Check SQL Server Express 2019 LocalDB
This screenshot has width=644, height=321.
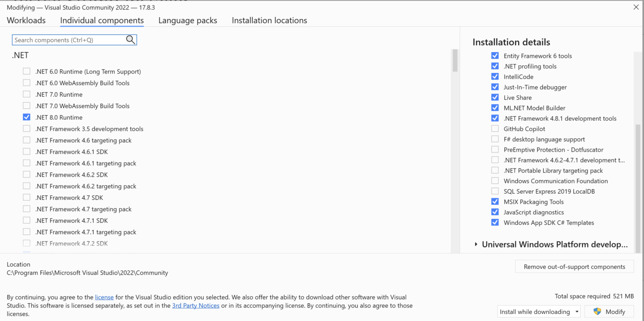coord(495,191)
